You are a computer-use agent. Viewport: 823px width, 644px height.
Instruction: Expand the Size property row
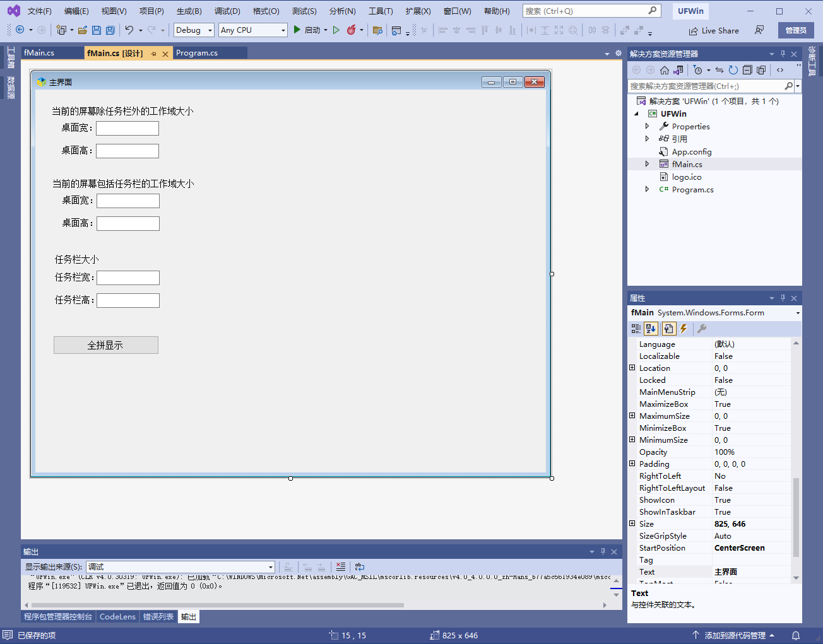click(632, 524)
